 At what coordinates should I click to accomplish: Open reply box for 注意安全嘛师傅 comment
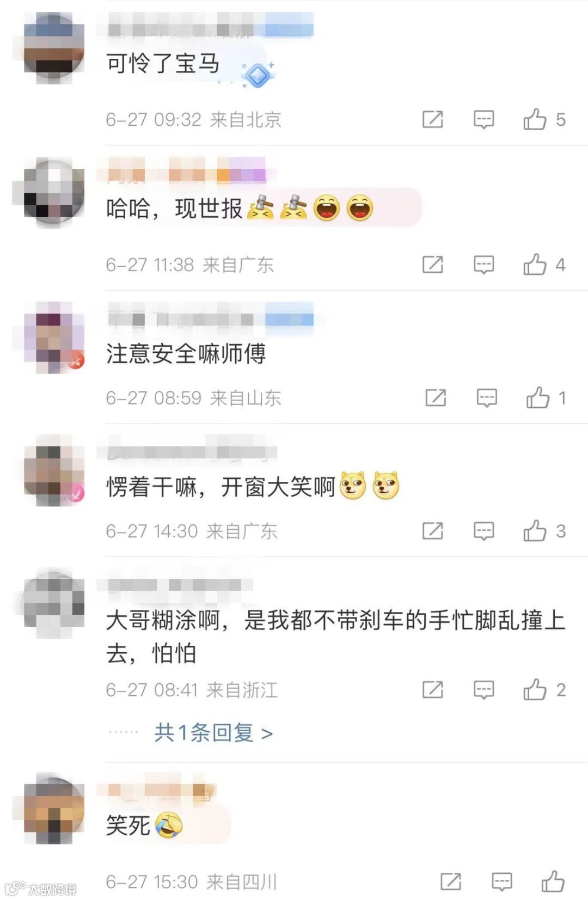[486, 398]
